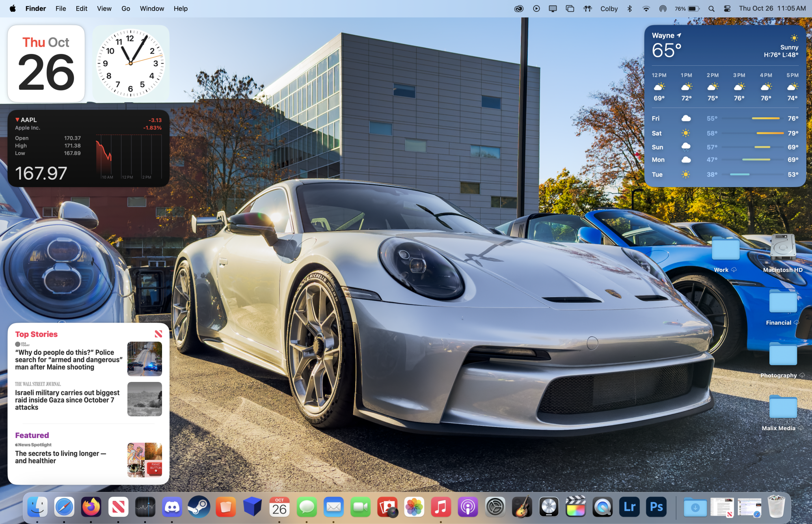Select the View menu in menu bar
Viewport: 812px width, 524px height.
point(104,8)
